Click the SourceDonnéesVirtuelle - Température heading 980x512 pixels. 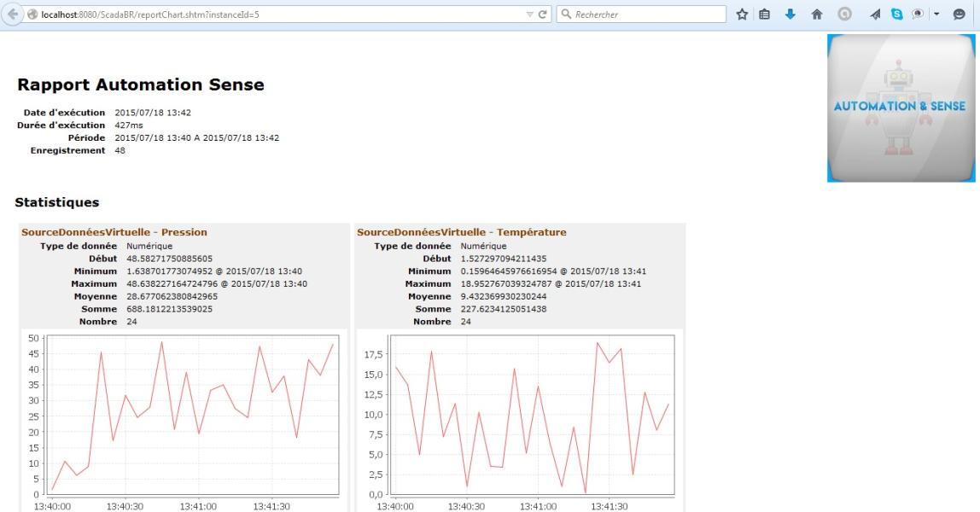[x=461, y=232]
